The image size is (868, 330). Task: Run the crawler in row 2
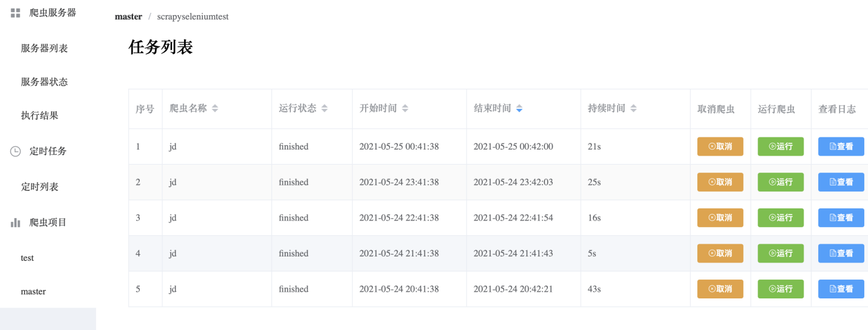781,182
